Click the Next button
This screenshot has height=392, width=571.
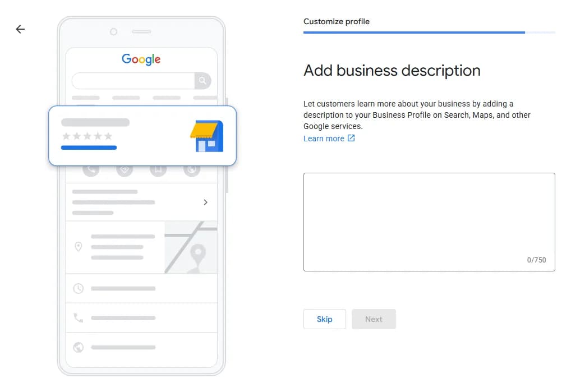pos(374,319)
